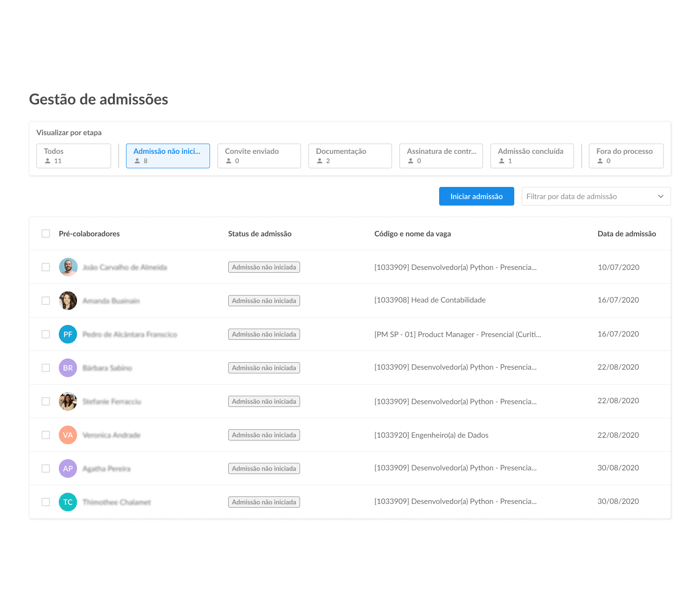700x606 pixels.
Task: Tick the checkbox for Veronica Andrade
Action: [46, 435]
